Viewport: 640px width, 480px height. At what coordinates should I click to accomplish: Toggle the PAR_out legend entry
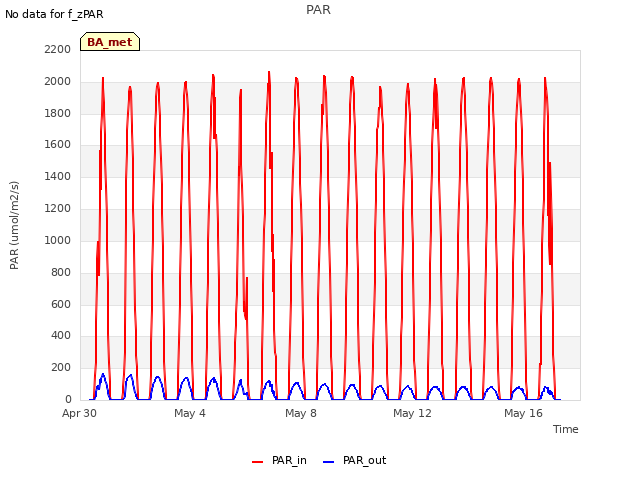pyautogui.click(x=354, y=460)
